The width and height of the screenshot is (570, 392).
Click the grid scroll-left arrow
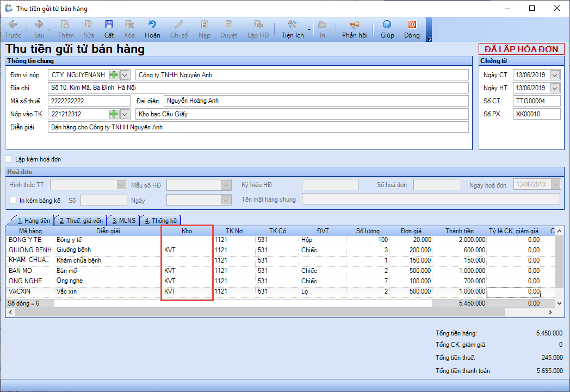click(x=10, y=313)
